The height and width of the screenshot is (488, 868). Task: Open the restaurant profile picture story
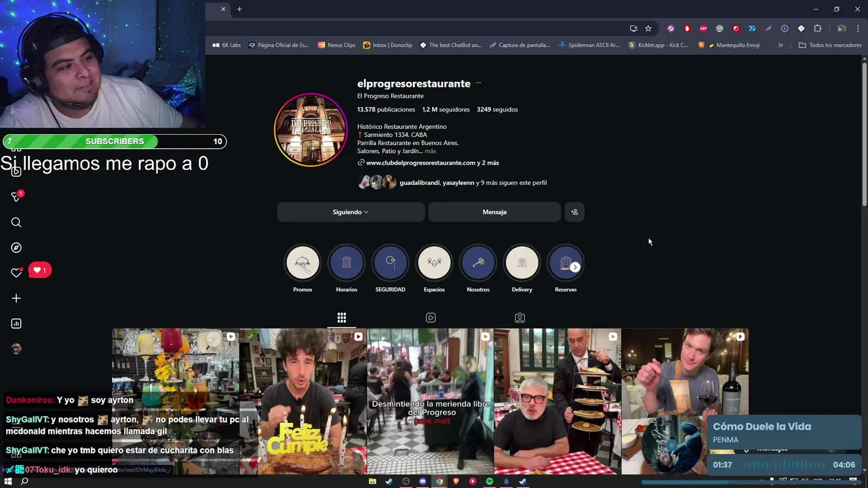(311, 129)
